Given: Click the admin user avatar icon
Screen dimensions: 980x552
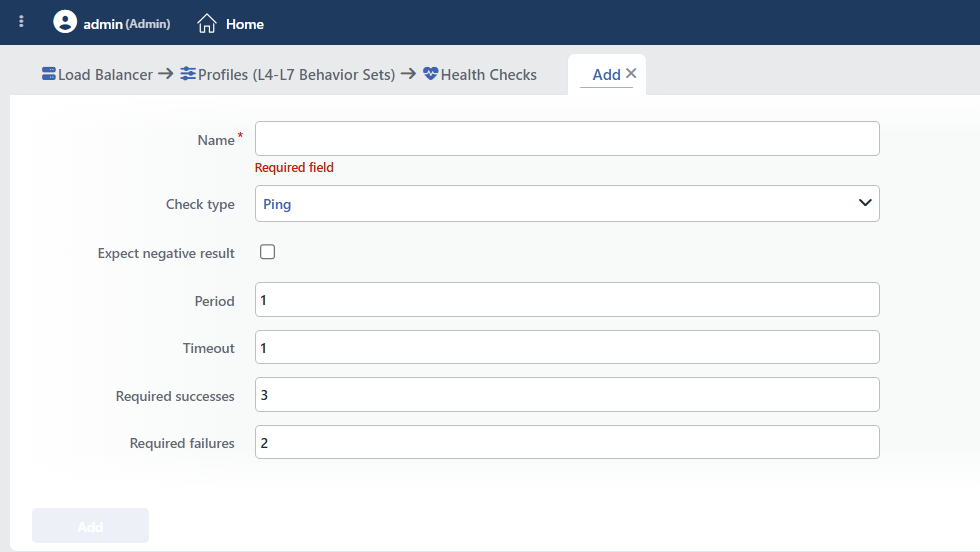Looking at the screenshot, I should coord(65,22).
